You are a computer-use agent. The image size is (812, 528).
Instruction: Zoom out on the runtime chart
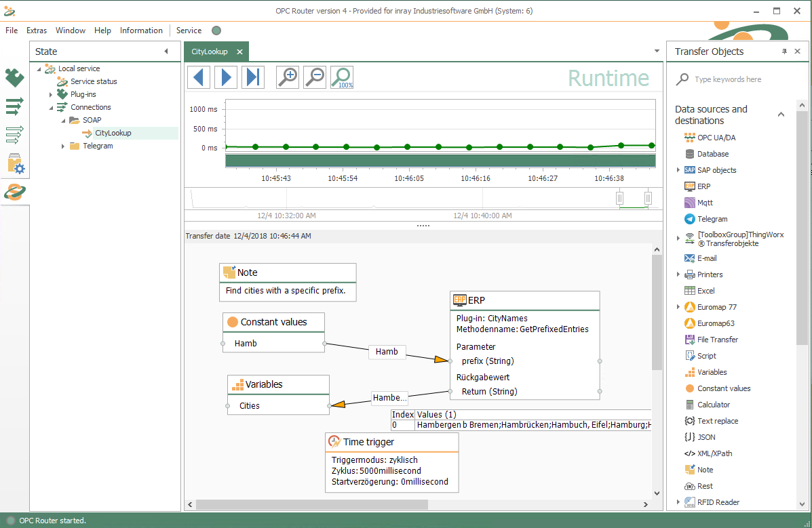[x=315, y=77]
